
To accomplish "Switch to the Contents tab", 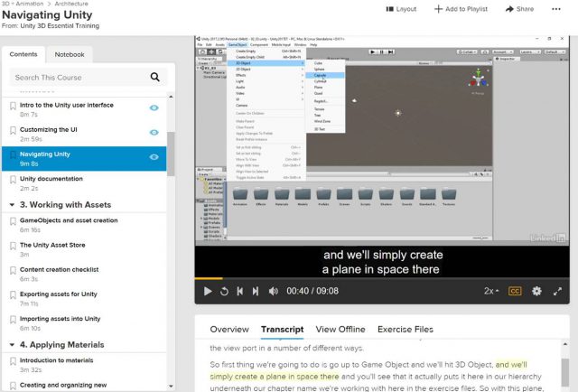I will pos(23,54).
